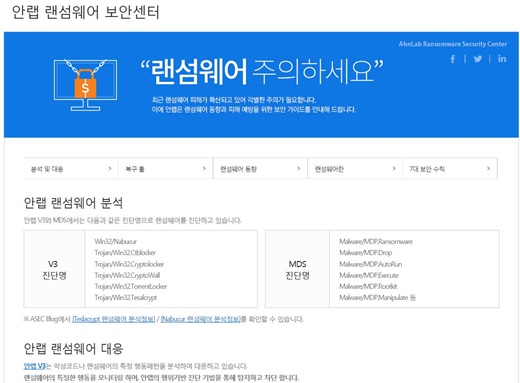Open the Teslacrypt 랜섬웨어 분석정보 link

point(114,319)
